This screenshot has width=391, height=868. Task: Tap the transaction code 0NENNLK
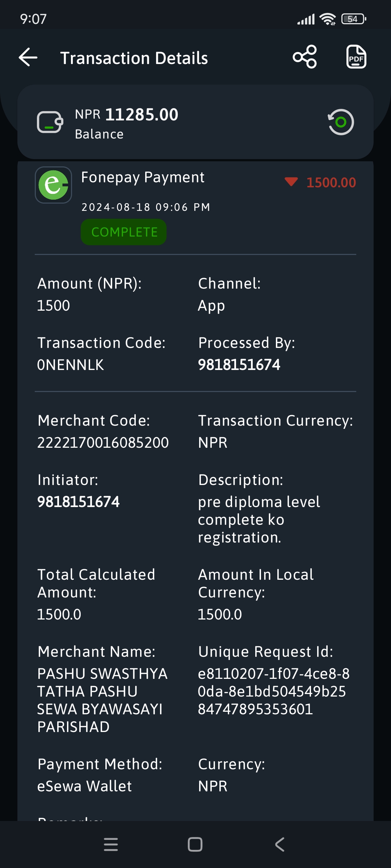(71, 365)
